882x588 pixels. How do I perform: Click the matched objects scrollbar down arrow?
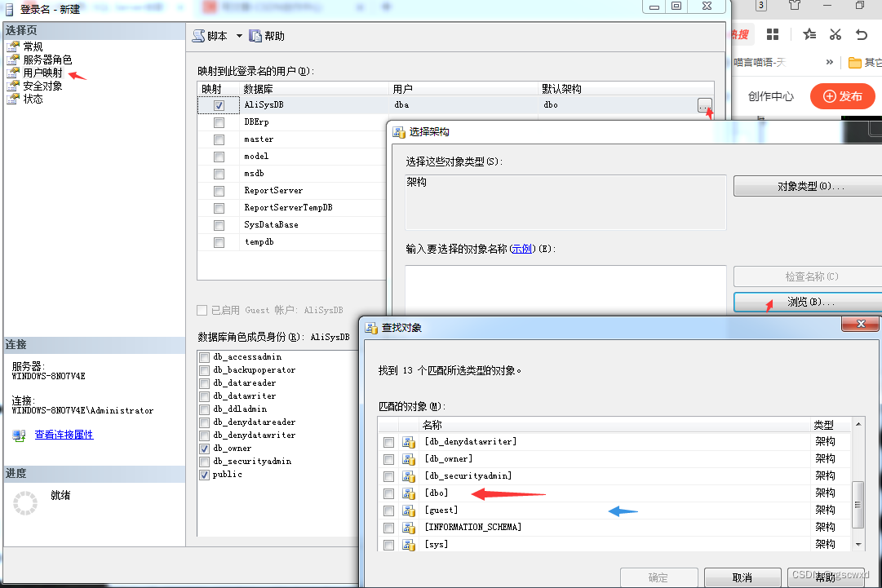(858, 544)
